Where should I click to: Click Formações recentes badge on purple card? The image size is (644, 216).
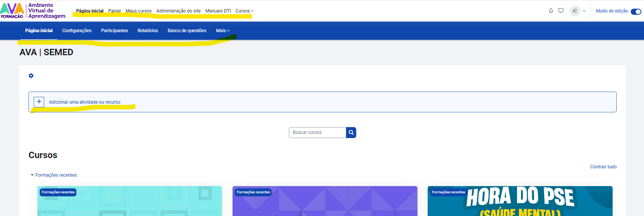click(253, 192)
